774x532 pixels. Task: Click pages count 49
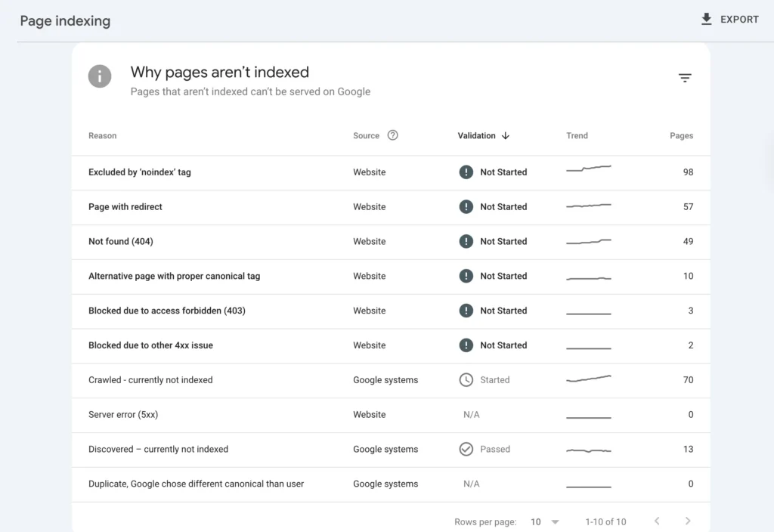688,241
